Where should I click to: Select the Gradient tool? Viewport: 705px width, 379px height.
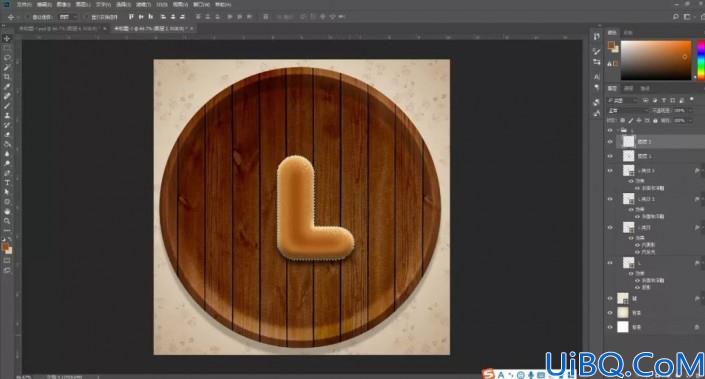[x=7, y=144]
